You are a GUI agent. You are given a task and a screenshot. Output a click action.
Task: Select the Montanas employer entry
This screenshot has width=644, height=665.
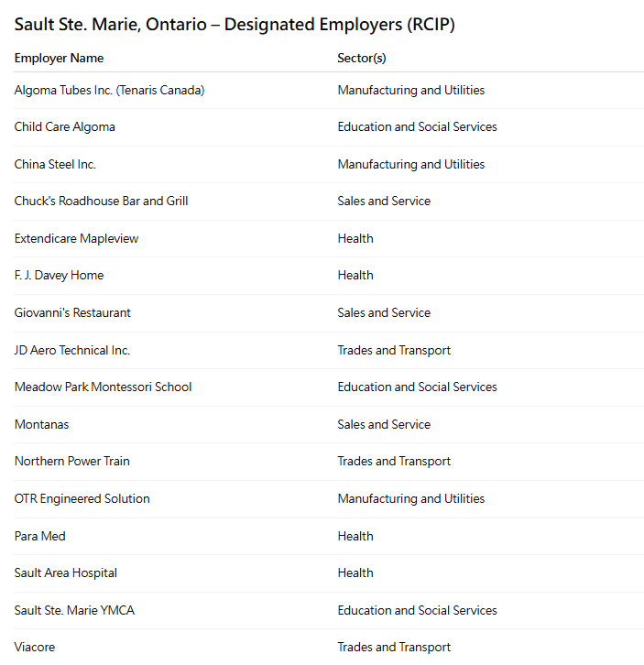pyautogui.click(x=41, y=425)
